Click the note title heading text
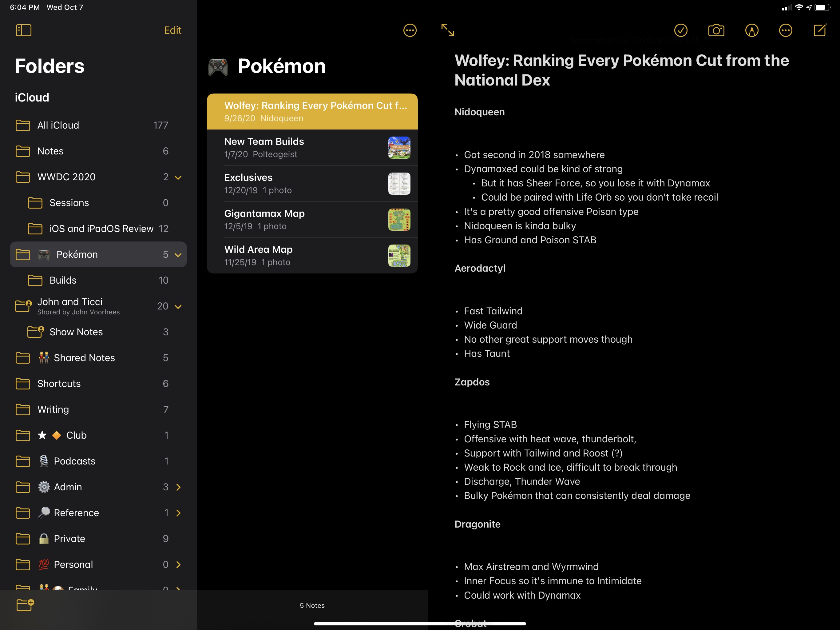 point(622,70)
